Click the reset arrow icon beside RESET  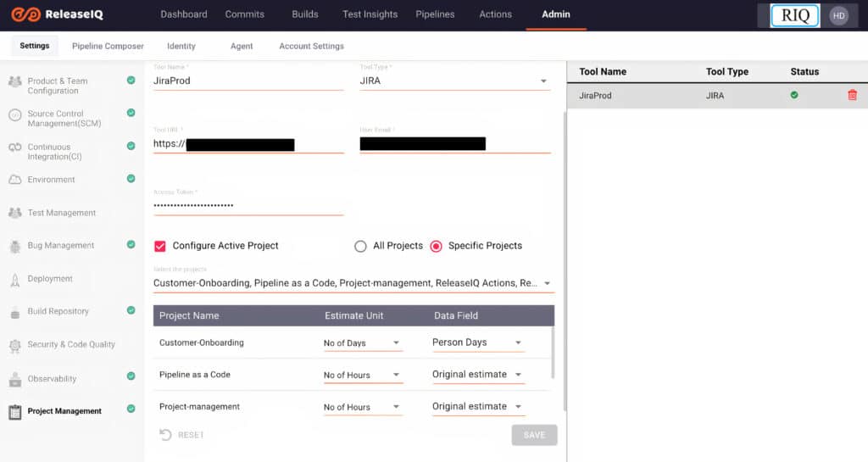pyautogui.click(x=165, y=435)
